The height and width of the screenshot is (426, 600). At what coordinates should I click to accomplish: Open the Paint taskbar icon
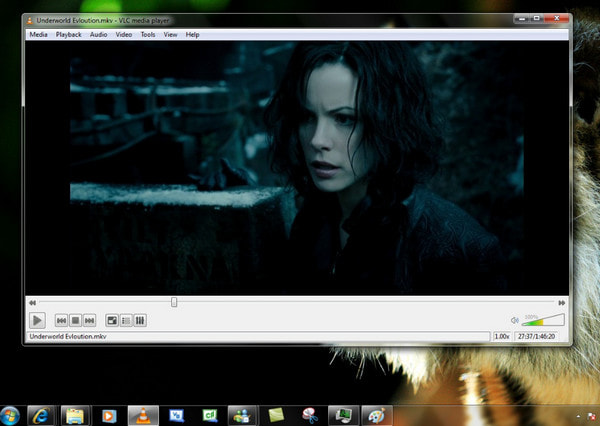click(377, 416)
